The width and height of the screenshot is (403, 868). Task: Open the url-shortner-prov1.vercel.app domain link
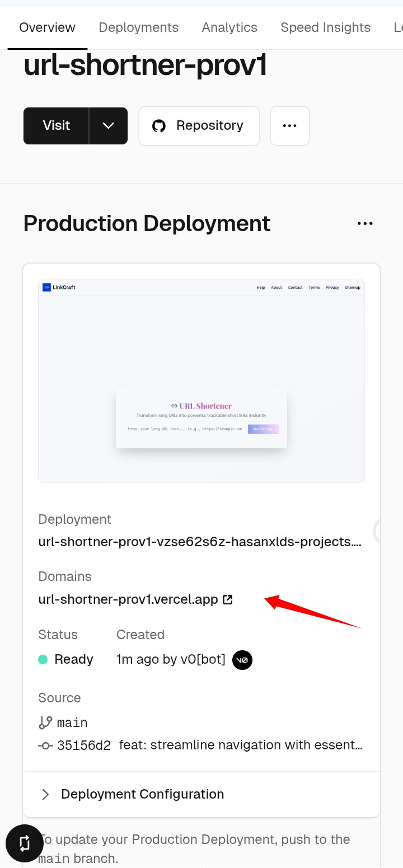pos(128,599)
